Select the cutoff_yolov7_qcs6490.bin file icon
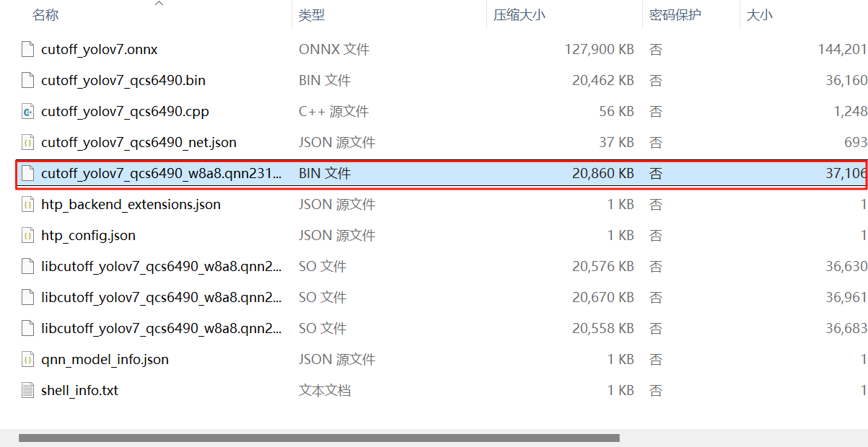868x447 pixels. click(28, 81)
